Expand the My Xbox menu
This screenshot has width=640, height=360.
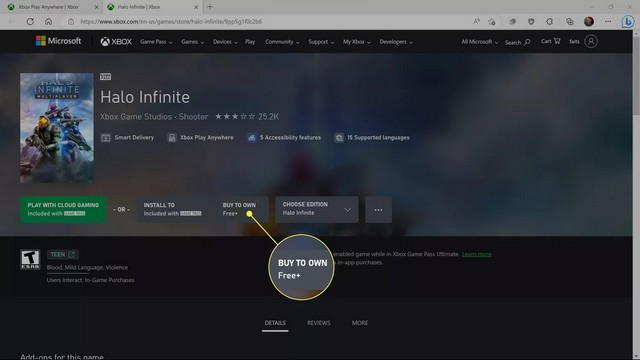(357, 42)
